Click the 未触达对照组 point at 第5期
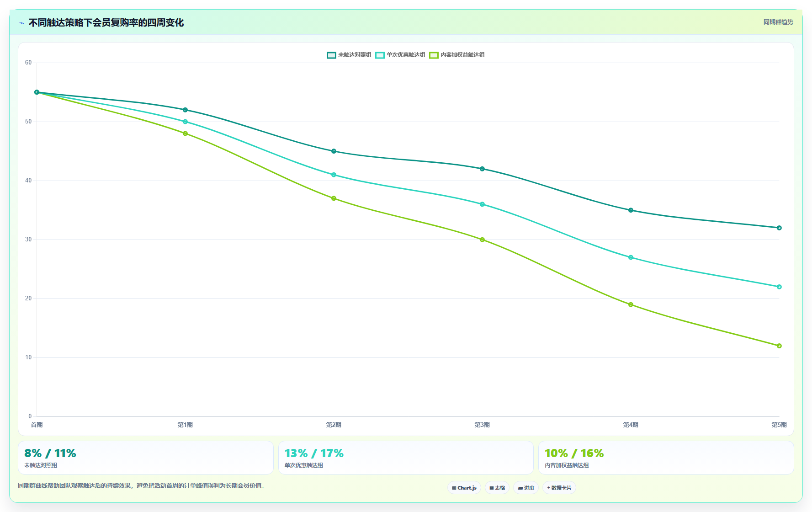The image size is (812, 512). click(x=779, y=228)
